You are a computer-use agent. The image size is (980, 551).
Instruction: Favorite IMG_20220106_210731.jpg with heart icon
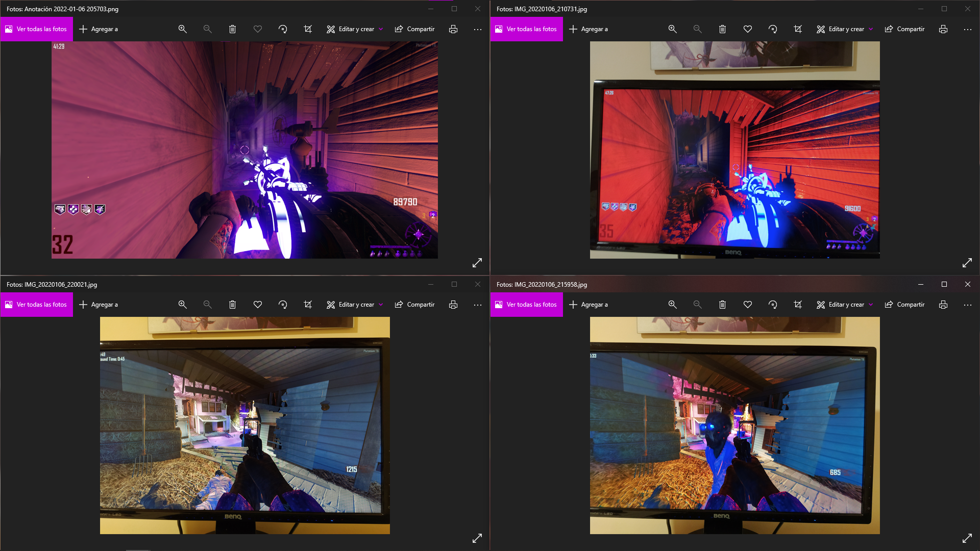[748, 29]
